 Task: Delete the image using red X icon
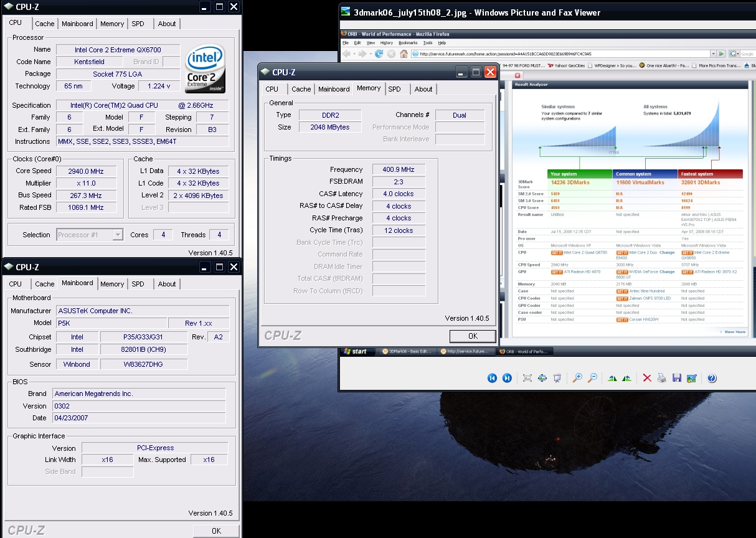646,378
